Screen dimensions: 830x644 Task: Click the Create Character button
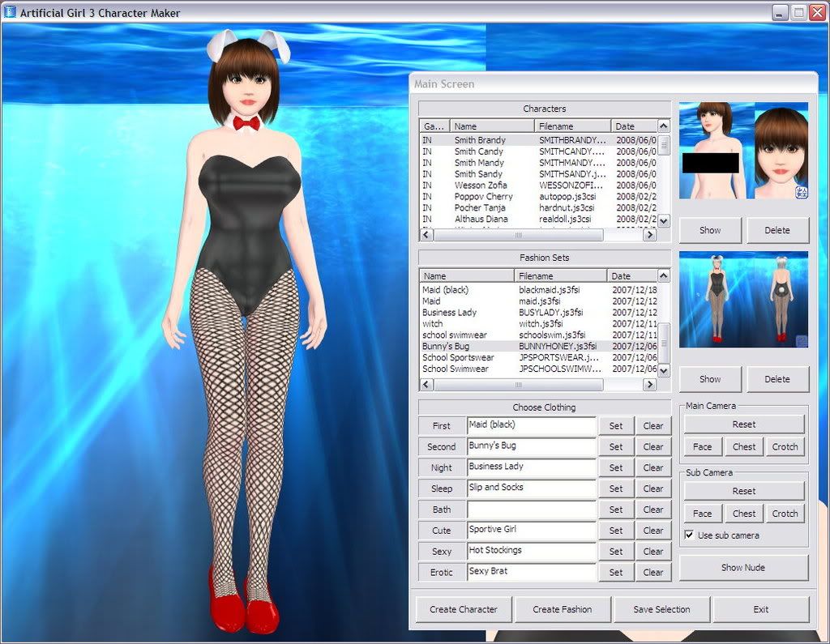[x=464, y=609]
